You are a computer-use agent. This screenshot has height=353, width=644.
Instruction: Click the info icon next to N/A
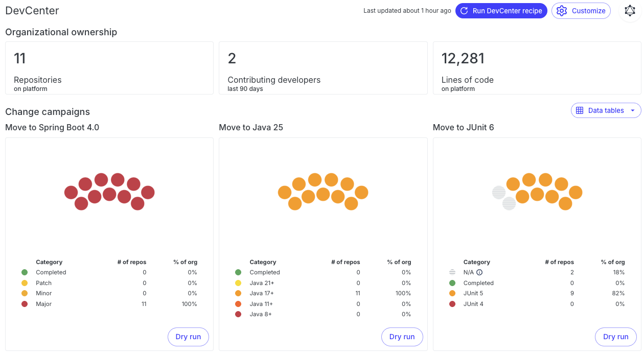pyautogui.click(x=479, y=272)
